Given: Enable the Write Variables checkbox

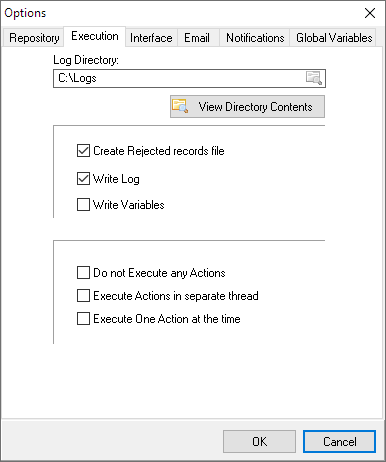Looking at the screenshot, I should click(83, 205).
